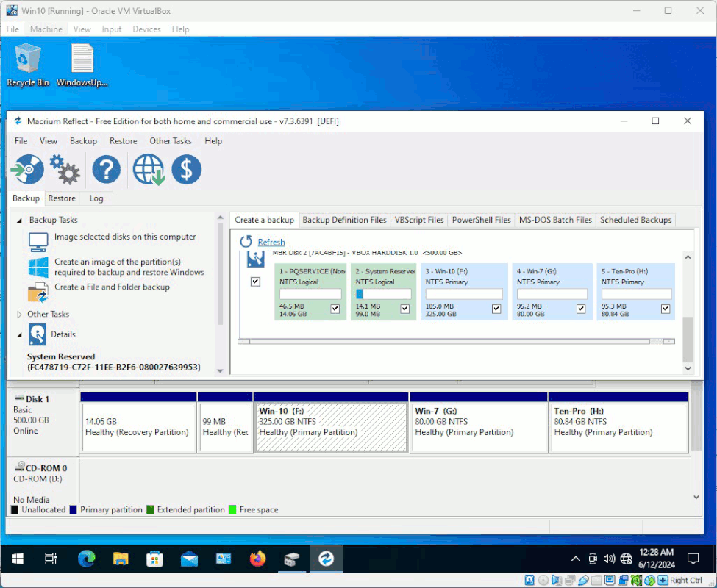Viewport: 717px width, 588px height.
Task: Click Create a File and Folder backup
Action: point(112,287)
